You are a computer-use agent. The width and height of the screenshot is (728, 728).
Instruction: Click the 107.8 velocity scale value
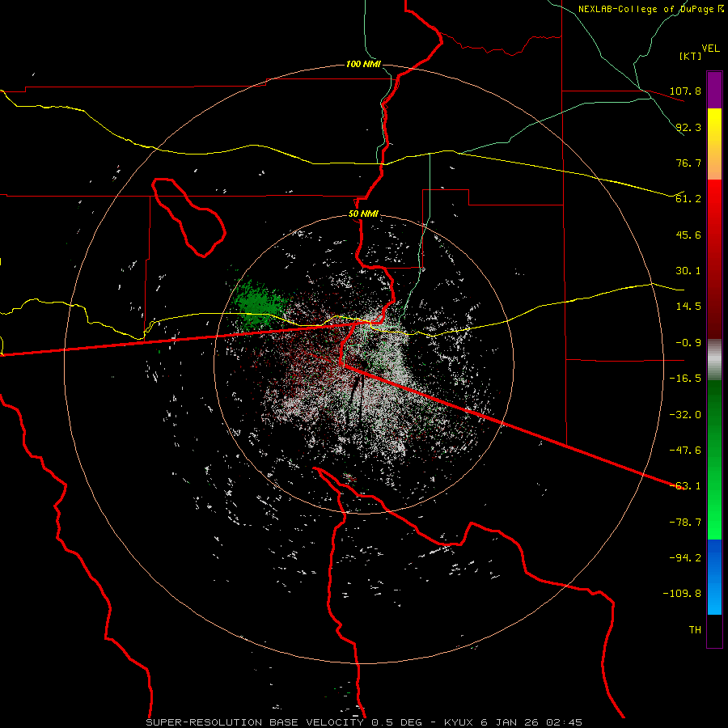tap(685, 91)
